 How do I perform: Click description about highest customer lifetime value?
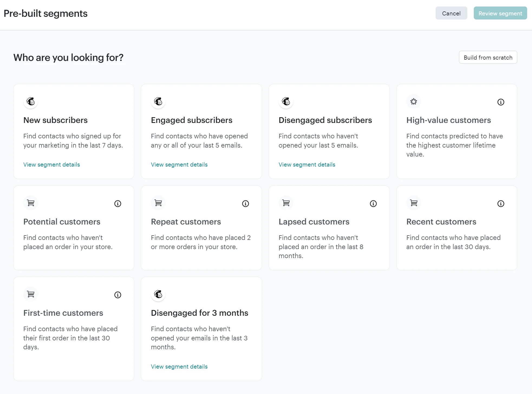click(455, 145)
